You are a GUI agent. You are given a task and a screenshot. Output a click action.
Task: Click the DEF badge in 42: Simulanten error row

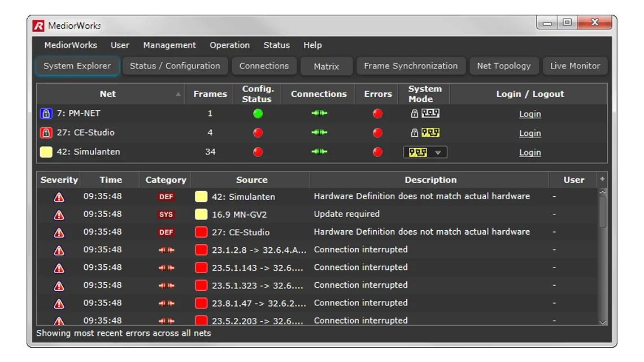coord(166,197)
